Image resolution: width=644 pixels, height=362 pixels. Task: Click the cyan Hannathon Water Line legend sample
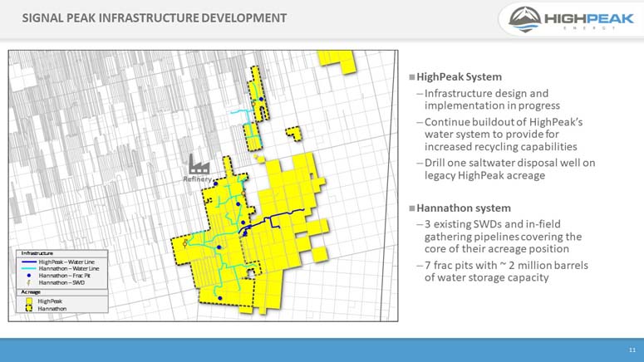29,268
